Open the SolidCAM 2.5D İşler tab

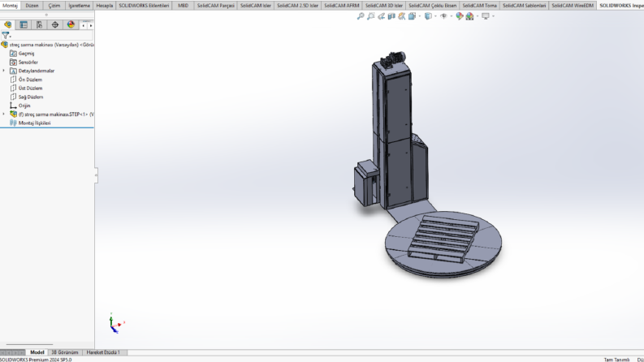pyautogui.click(x=297, y=6)
